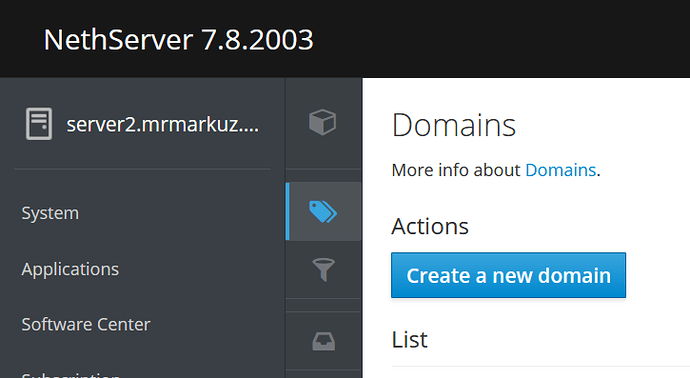
Task: Click the NethServer 7.8.2003 title
Action: [178, 40]
